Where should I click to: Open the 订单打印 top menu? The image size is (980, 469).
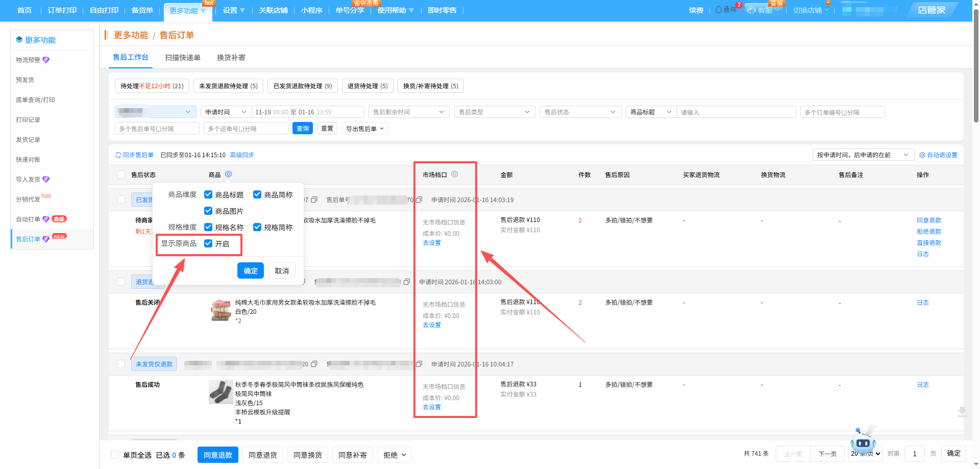[x=62, y=10]
